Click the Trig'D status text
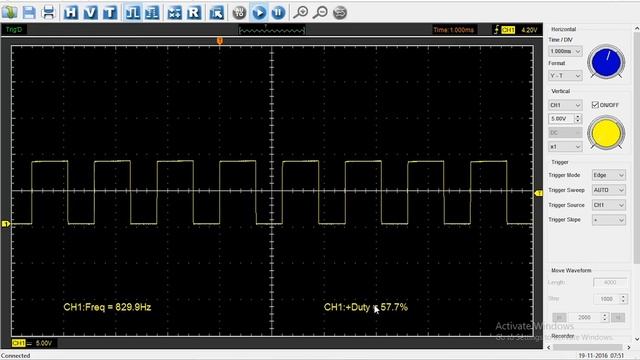The width and height of the screenshot is (640, 360). pos(14,29)
